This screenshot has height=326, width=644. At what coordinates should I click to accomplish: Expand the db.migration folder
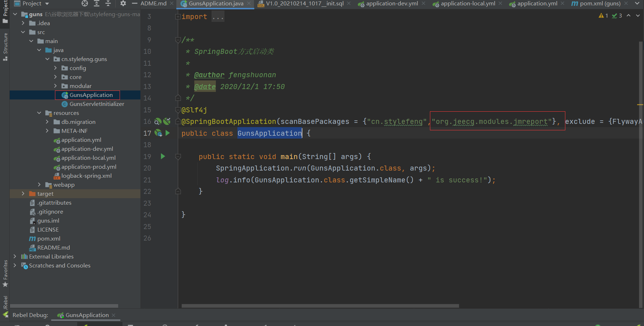47,122
